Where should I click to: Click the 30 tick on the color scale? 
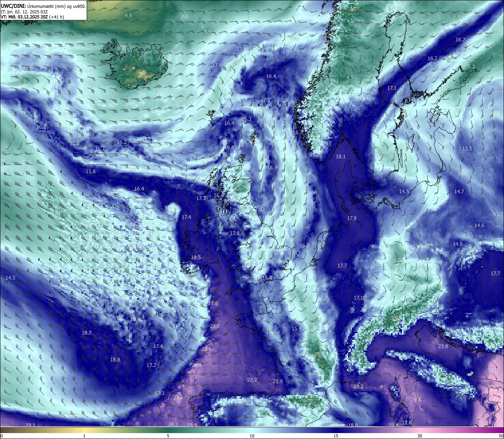420,436
